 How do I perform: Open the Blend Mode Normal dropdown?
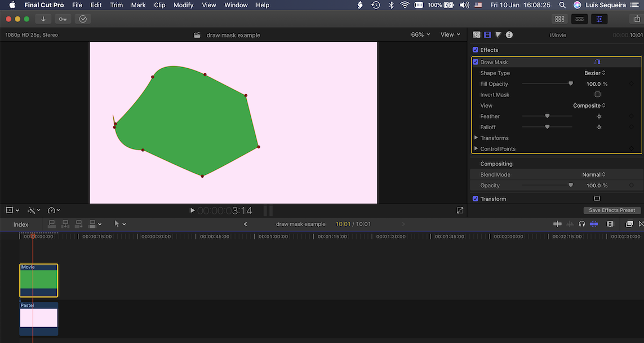(593, 175)
